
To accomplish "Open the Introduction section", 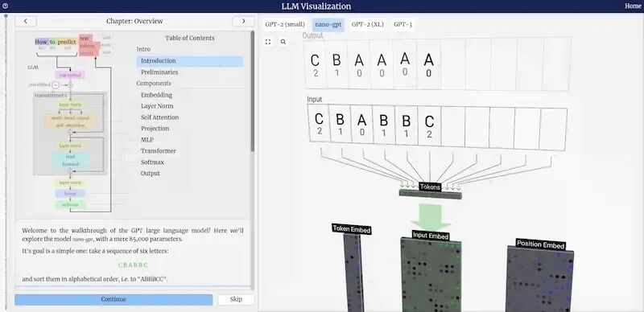I will 190,61.
